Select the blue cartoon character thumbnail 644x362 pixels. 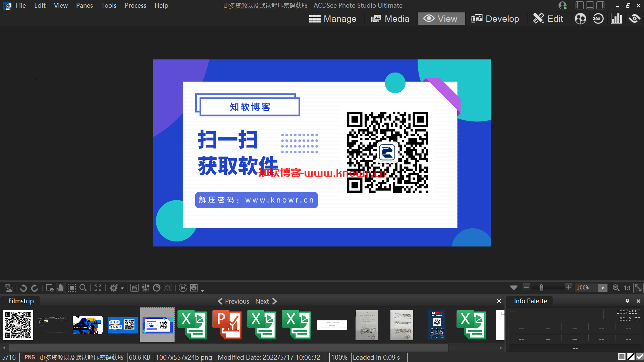(88, 325)
